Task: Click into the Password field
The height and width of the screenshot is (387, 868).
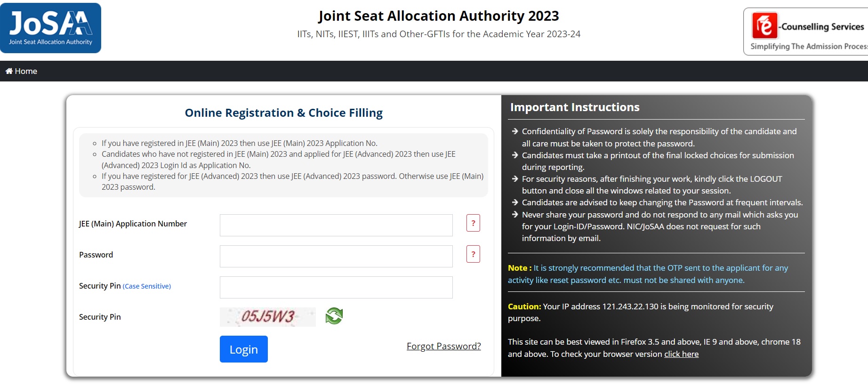Action: tap(336, 257)
